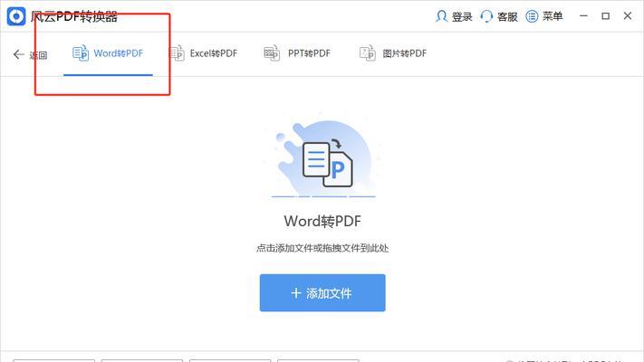Screen dimensions: 644x362
Task: Click the 风云PDF转换器 app logo icon
Action: (x=16, y=16)
